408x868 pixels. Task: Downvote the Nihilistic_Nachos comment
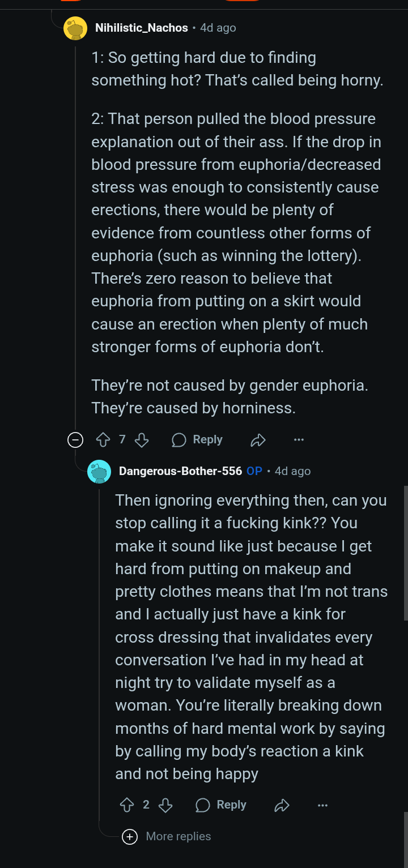(x=142, y=440)
